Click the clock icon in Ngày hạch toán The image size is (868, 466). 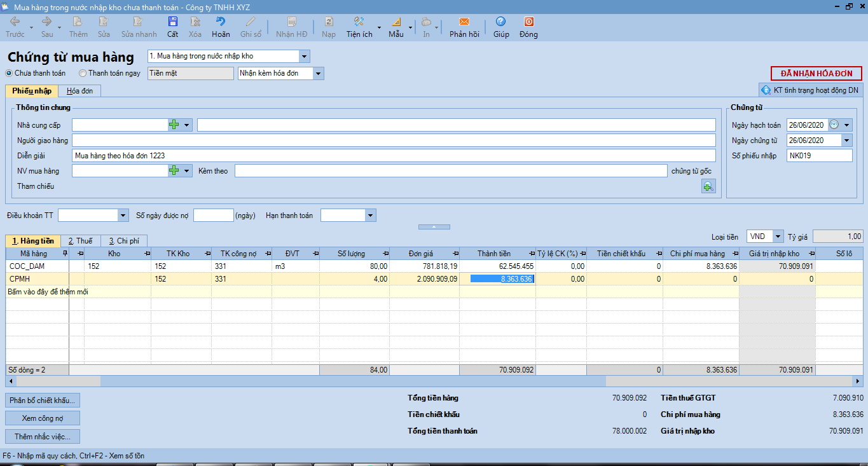click(x=834, y=125)
